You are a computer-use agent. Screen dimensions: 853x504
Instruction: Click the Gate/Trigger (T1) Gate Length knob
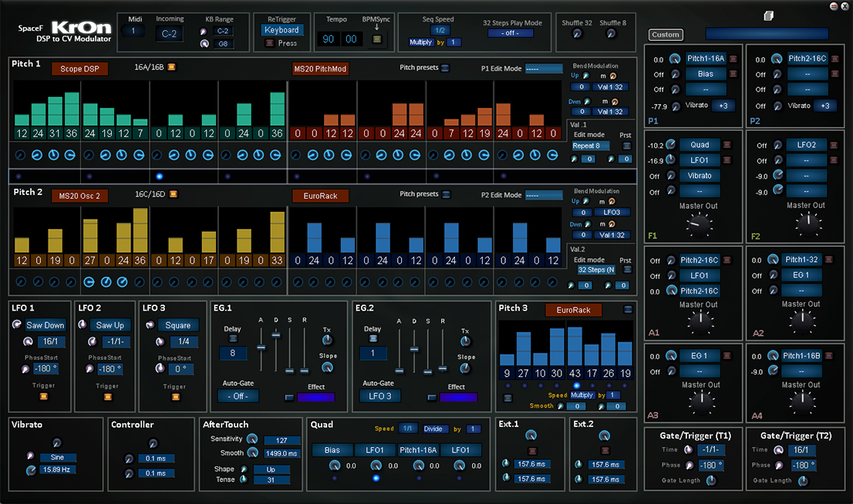[710, 481]
